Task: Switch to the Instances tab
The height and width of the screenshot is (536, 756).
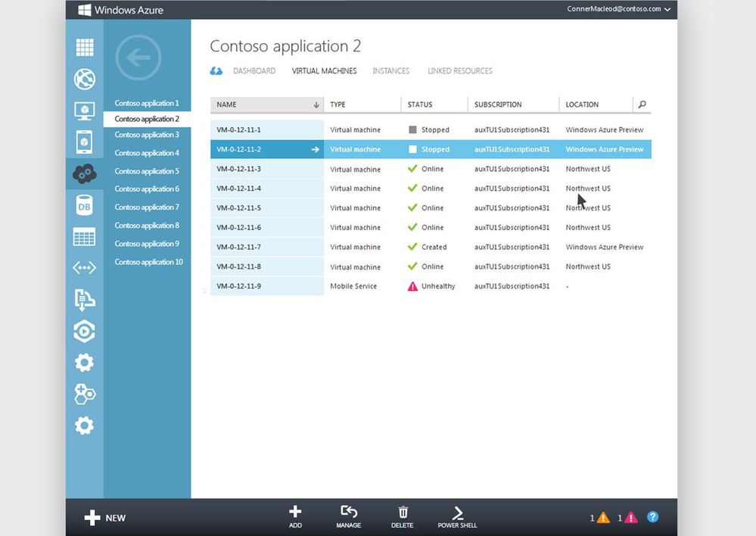Action: click(x=391, y=71)
